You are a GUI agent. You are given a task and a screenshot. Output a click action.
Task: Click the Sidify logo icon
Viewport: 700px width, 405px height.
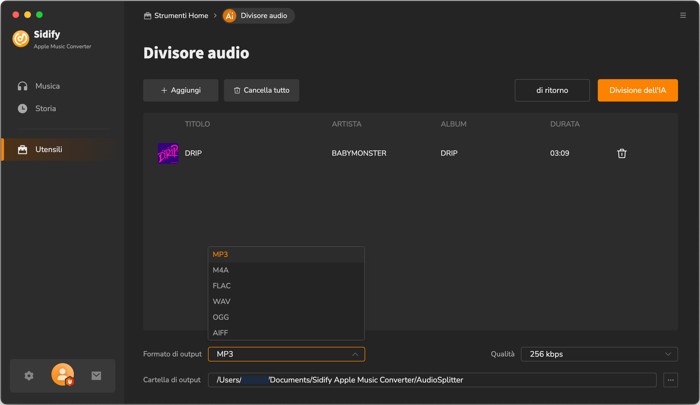coord(21,39)
